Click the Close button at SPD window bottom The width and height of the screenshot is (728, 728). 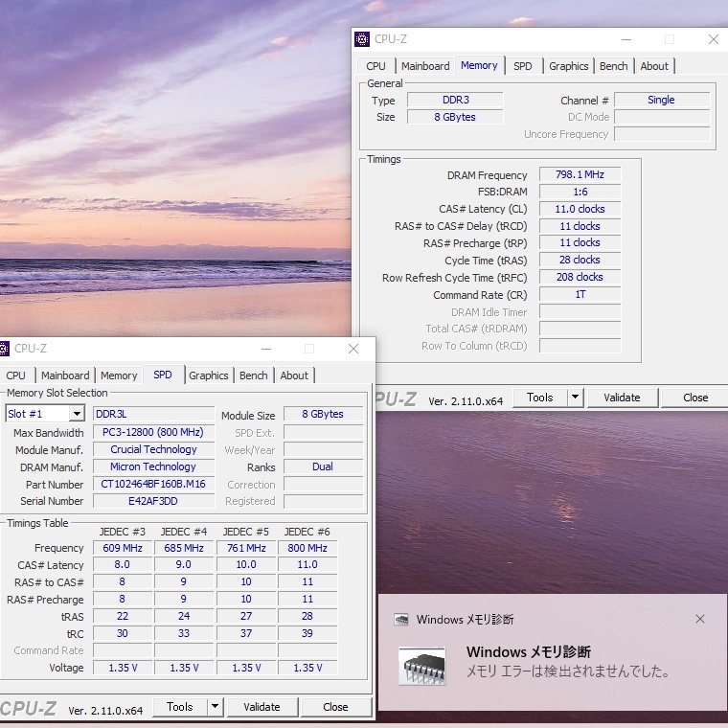point(335,707)
